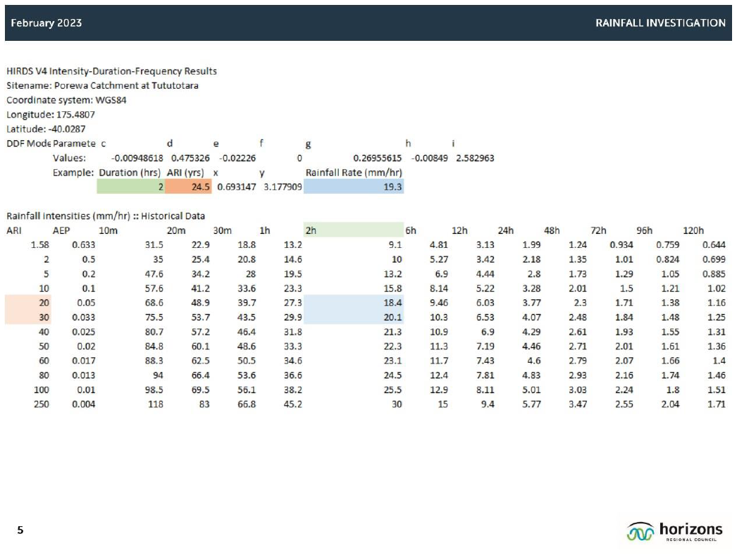Click the Horizons Regional Council logo
Screen dimensions: 737x560
674,532
